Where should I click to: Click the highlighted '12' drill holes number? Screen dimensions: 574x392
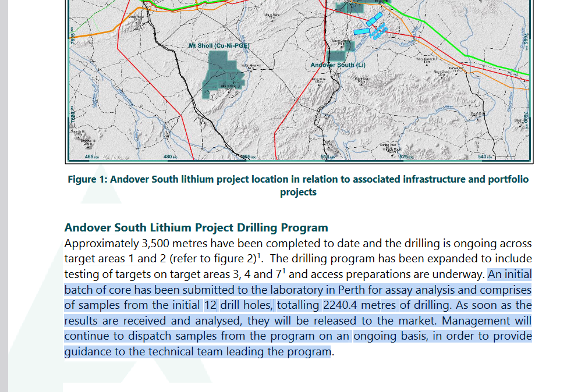click(x=210, y=305)
